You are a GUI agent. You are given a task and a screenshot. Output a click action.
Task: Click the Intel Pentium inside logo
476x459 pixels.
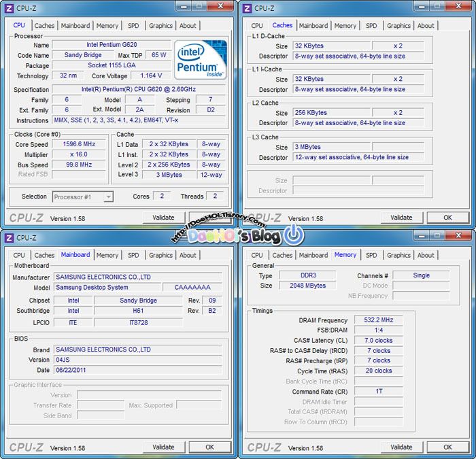tap(201, 60)
